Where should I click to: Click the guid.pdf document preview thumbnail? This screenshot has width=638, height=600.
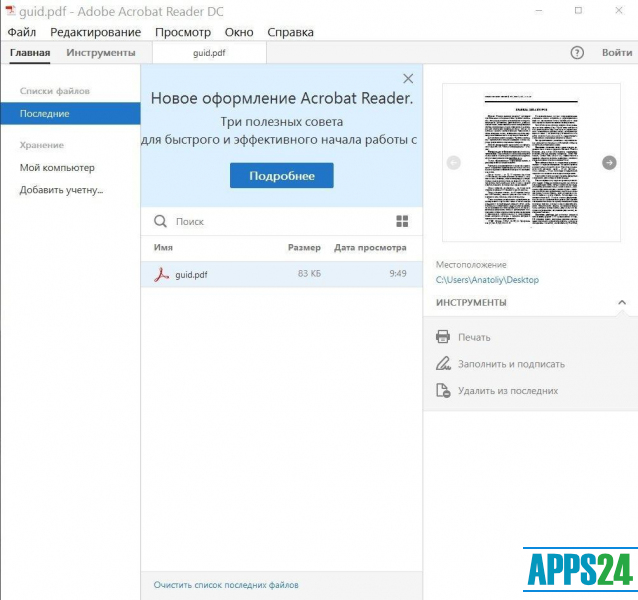531,163
